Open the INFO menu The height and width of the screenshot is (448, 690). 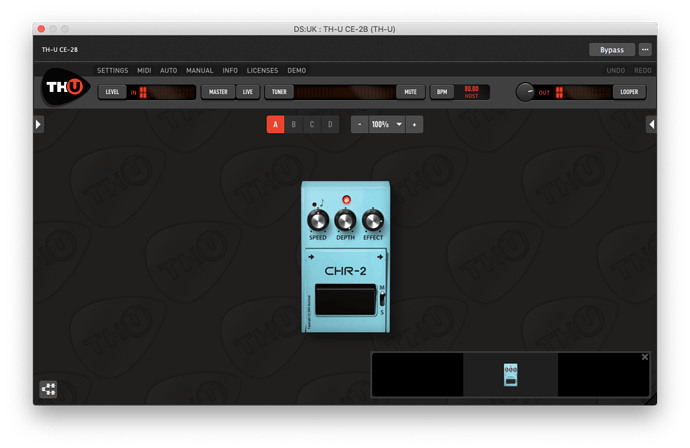pyautogui.click(x=230, y=70)
